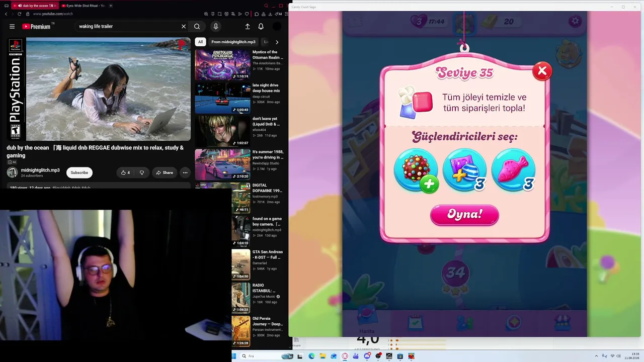Open Candy Crush settings gear
644x362 pixels.
(x=575, y=21)
